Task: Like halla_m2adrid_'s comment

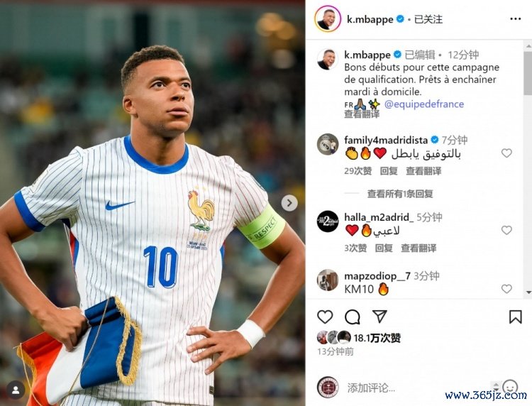Action: tap(506, 230)
